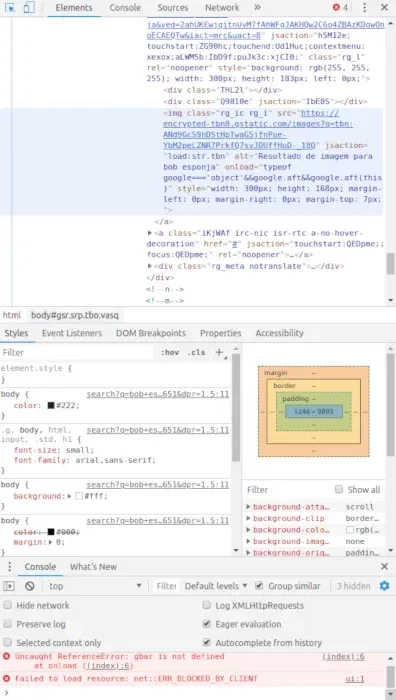Open console settings gear icon
396x700 pixels.
(384, 586)
